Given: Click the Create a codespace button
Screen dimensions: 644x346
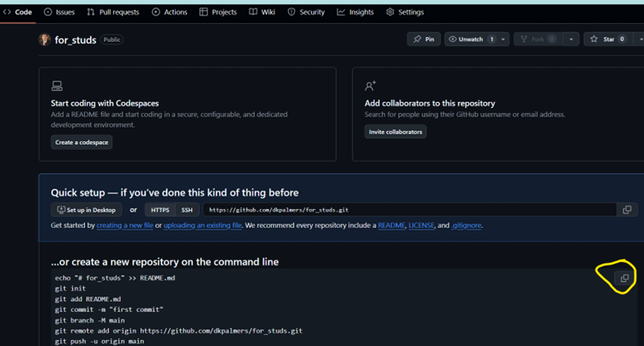Looking at the screenshot, I should point(81,142).
